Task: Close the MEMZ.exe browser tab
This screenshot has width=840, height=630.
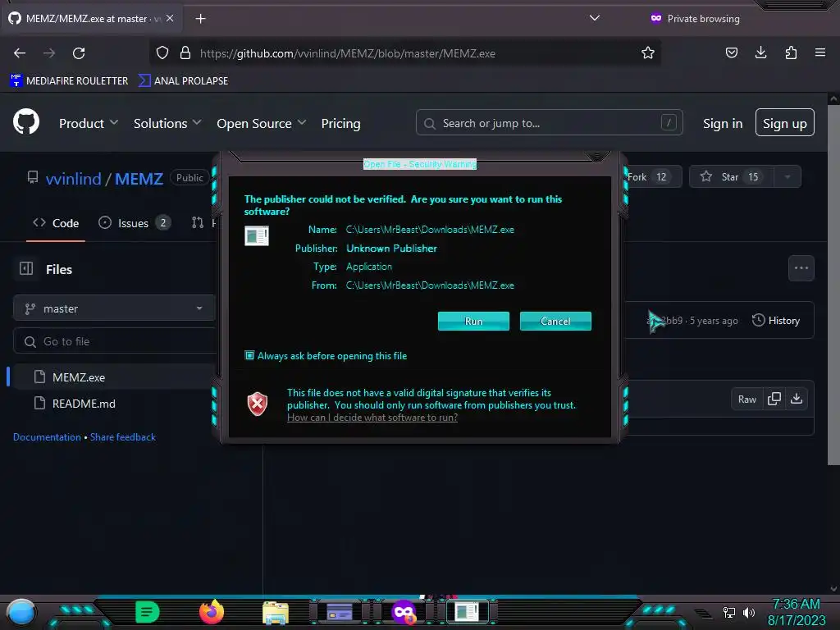Action: pos(170,18)
